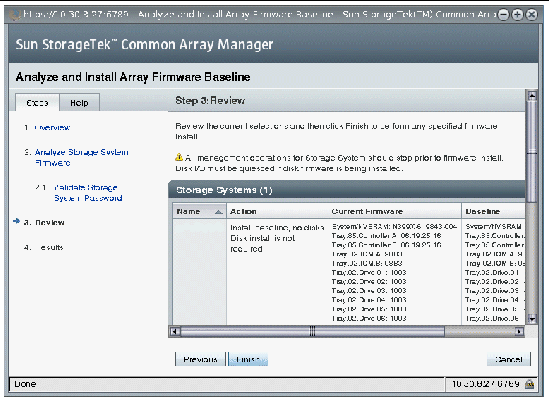Click vertical scrollbar down arrow at bottom
Viewport: 549px width, 402px height.
pyautogui.click(x=532, y=319)
